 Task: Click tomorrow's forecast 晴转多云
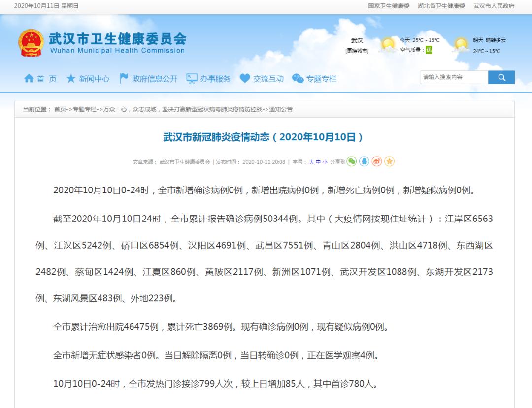(496, 40)
